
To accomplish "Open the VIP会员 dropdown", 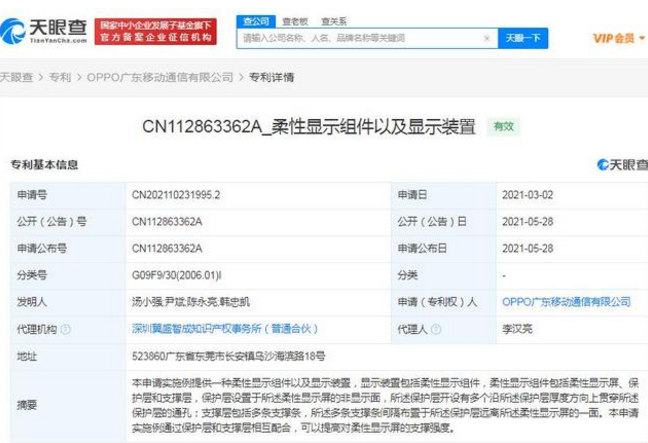I will pyautogui.click(x=619, y=38).
